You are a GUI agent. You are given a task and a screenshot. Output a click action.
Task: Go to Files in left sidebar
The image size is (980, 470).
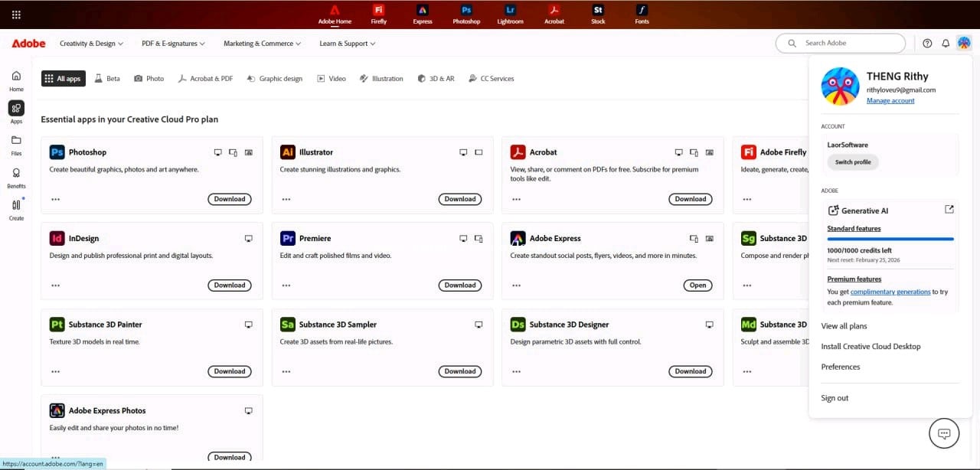coord(16,145)
